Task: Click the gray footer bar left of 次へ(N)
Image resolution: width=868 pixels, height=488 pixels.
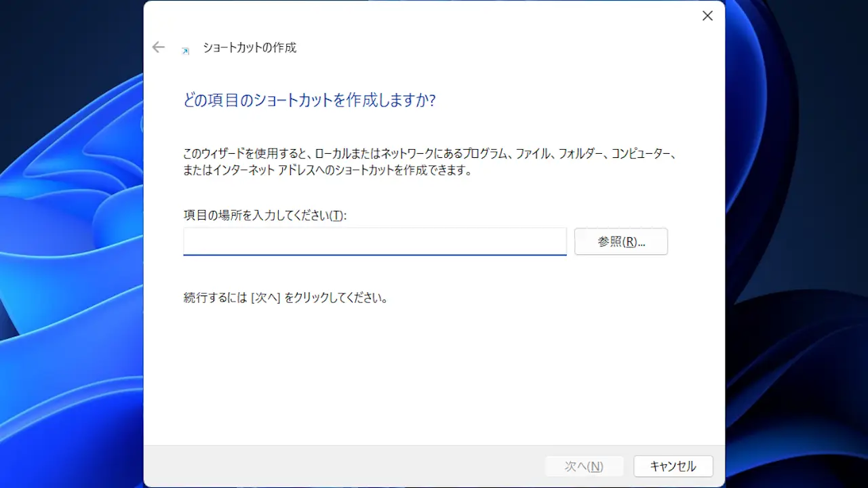Action: [x=339, y=466]
